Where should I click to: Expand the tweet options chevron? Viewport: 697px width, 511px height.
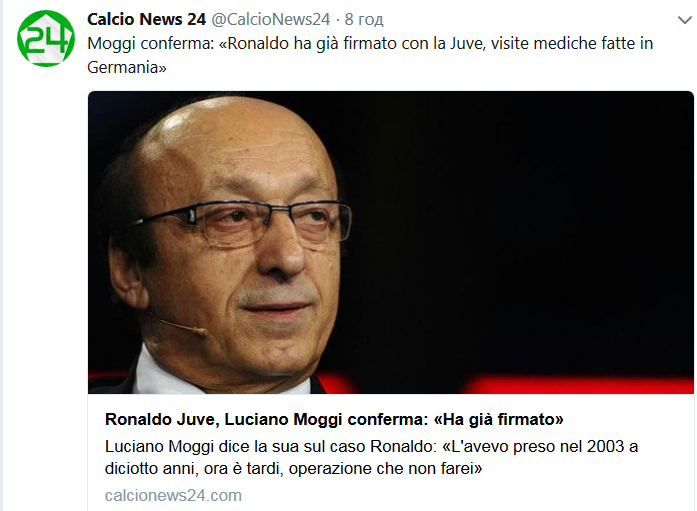[x=685, y=20]
